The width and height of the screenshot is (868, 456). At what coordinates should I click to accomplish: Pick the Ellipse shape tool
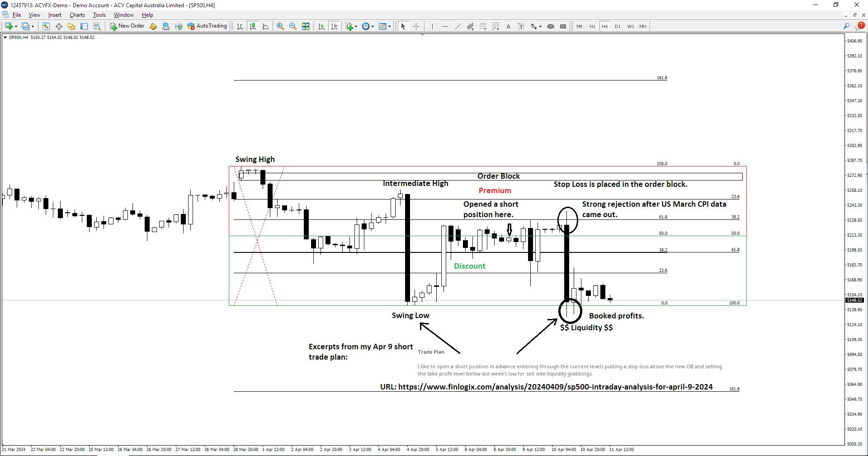pyautogui.click(x=550, y=26)
